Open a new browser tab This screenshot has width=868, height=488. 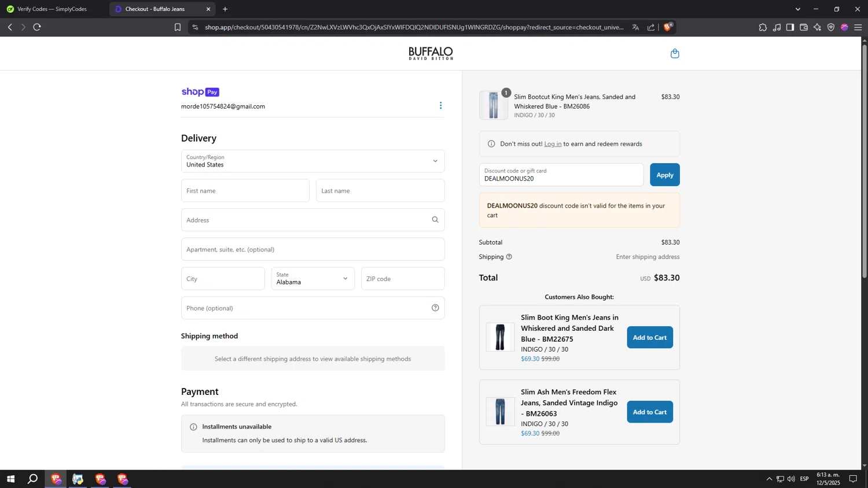pyautogui.click(x=225, y=9)
